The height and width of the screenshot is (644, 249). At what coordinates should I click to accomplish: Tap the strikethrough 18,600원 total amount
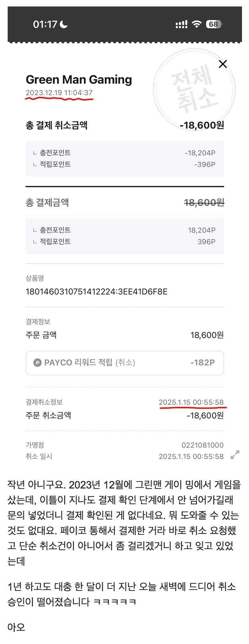[204, 202]
